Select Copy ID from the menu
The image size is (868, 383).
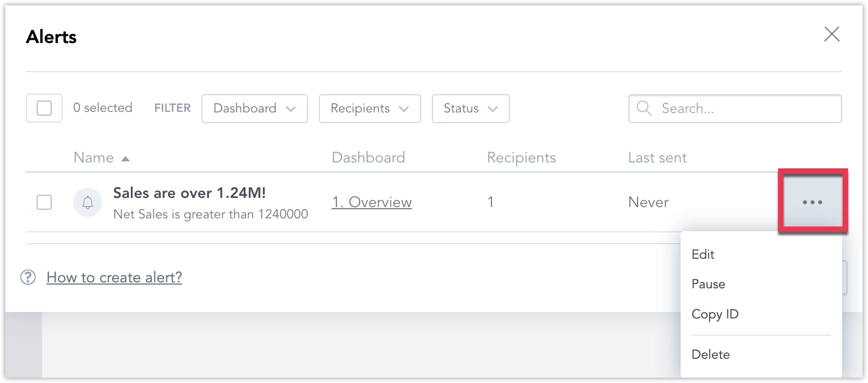715,314
